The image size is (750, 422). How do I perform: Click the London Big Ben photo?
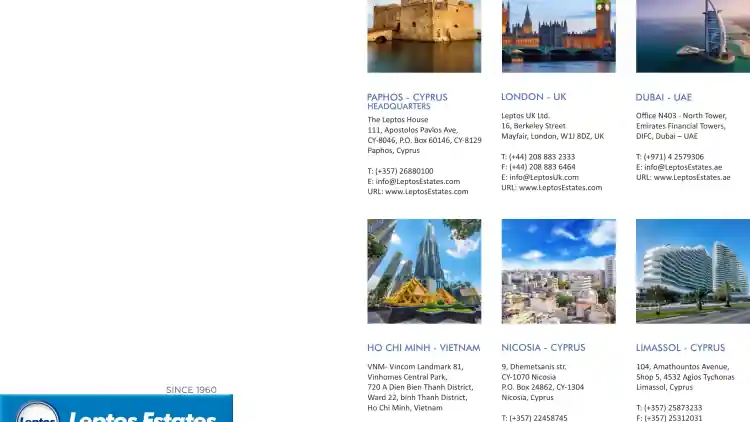(559, 36)
